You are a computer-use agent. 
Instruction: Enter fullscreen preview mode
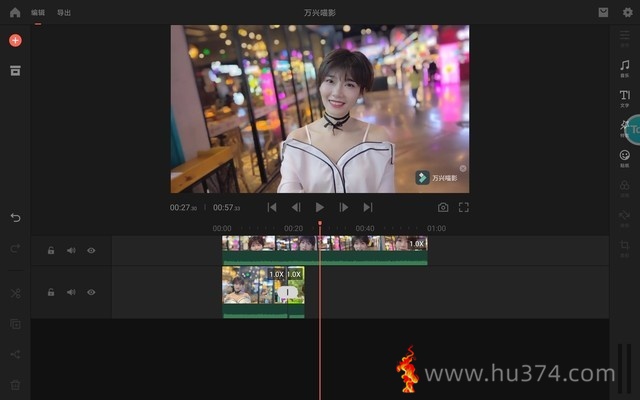pyautogui.click(x=464, y=207)
